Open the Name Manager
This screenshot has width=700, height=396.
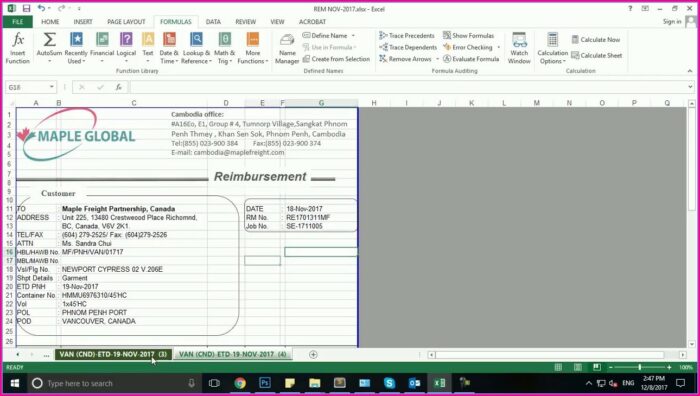pos(287,48)
